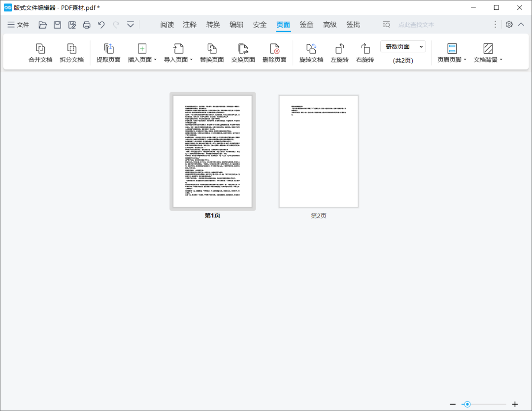
Task: Click the zoom slider handle
Action: [x=467, y=404]
